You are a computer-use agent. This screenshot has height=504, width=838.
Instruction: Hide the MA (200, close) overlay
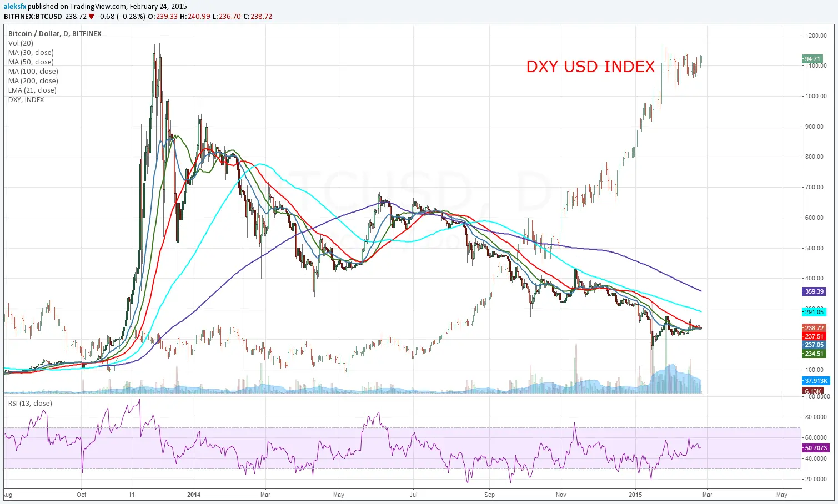[x=32, y=80]
